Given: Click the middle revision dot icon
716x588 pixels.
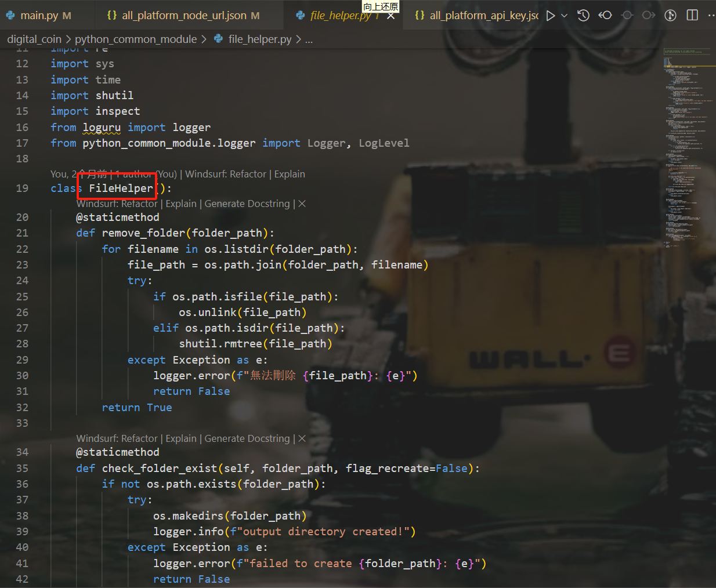Looking at the screenshot, I should tap(627, 16).
